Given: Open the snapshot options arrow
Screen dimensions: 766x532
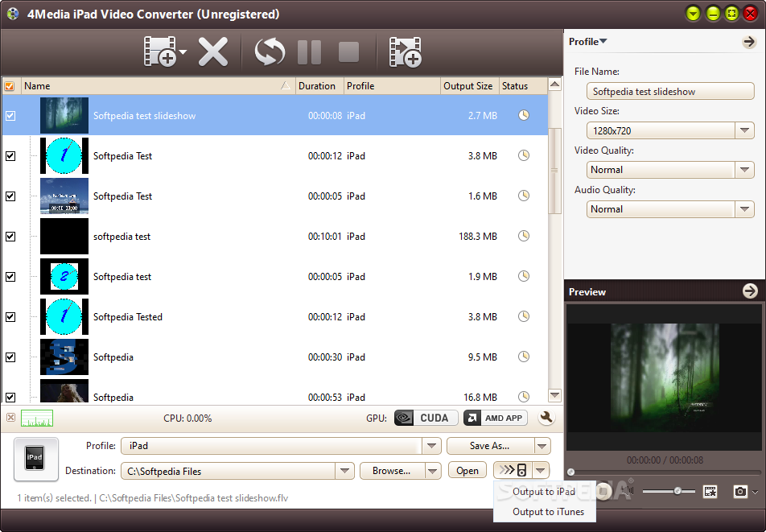Looking at the screenshot, I should [756, 492].
